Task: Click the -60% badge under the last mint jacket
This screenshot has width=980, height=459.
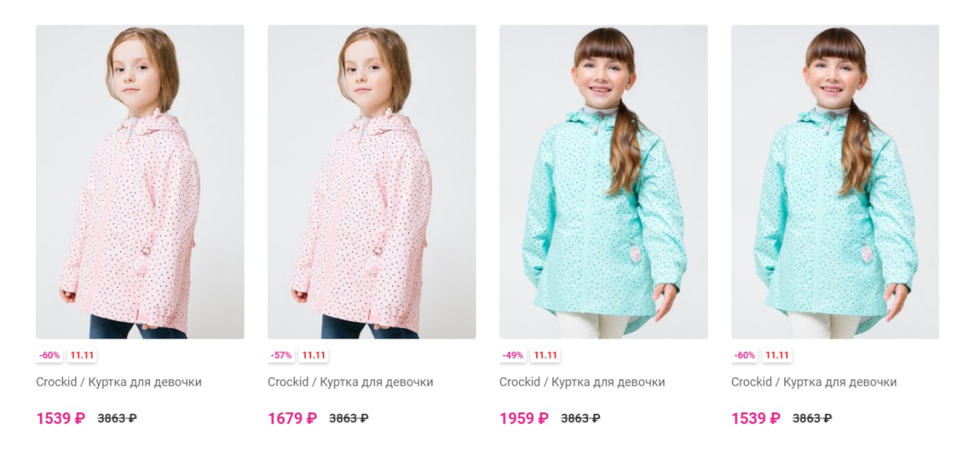Action: 745,355
